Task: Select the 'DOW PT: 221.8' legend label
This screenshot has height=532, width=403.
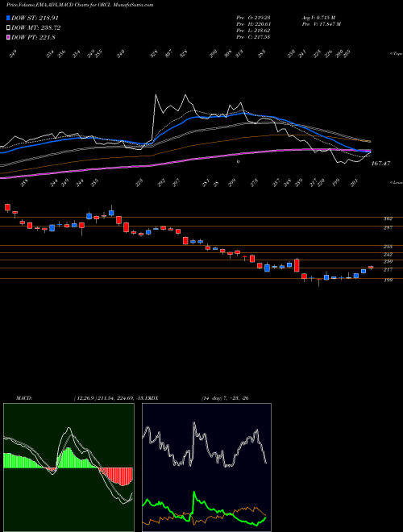Action: coord(33,38)
